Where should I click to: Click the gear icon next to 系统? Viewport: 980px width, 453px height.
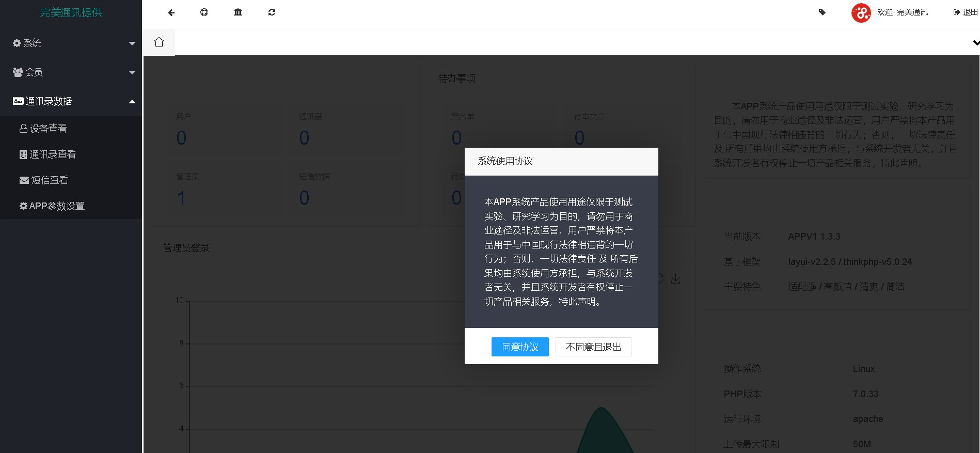point(17,43)
